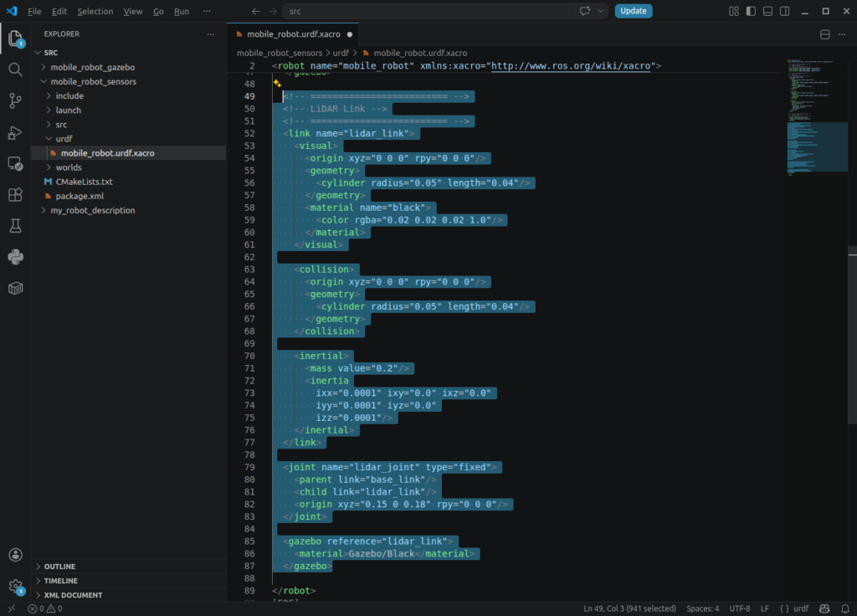This screenshot has width=857, height=616.
Task: Show more menu items with the ellipsis
Action: (x=207, y=11)
